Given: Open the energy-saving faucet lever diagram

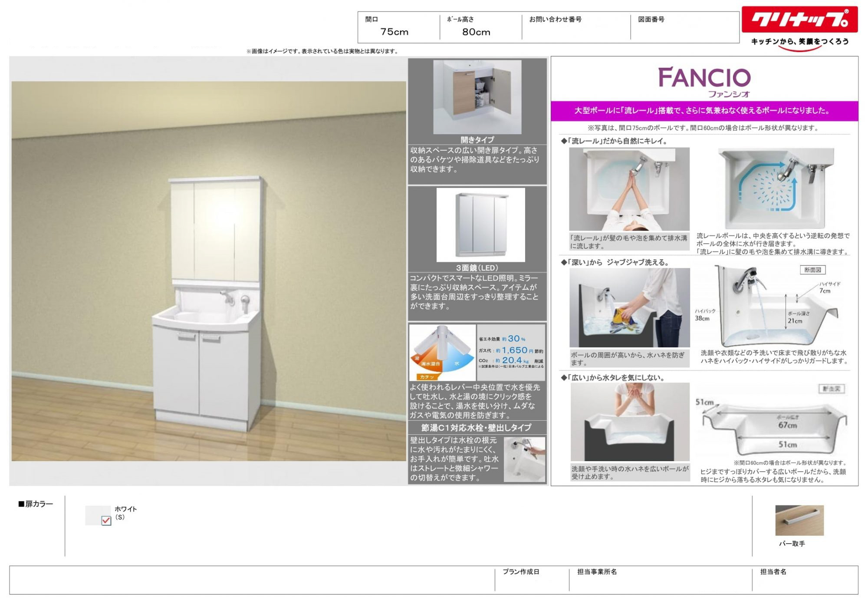Looking at the screenshot, I should coord(442,353).
